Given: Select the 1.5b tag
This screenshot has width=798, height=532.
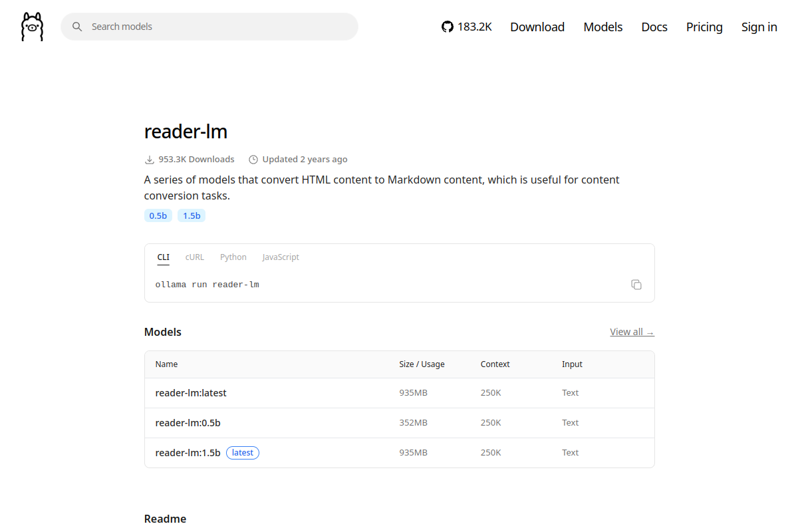Looking at the screenshot, I should [192, 215].
